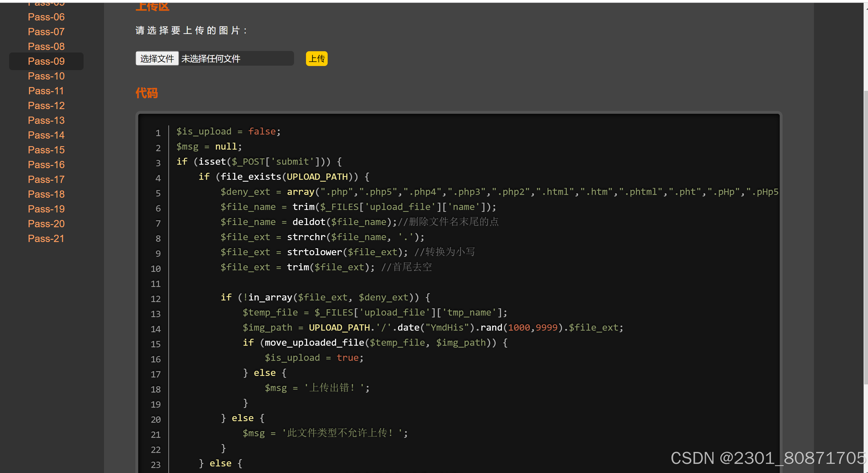Click the 选择文件 choose file button

pyautogui.click(x=157, y=59)
